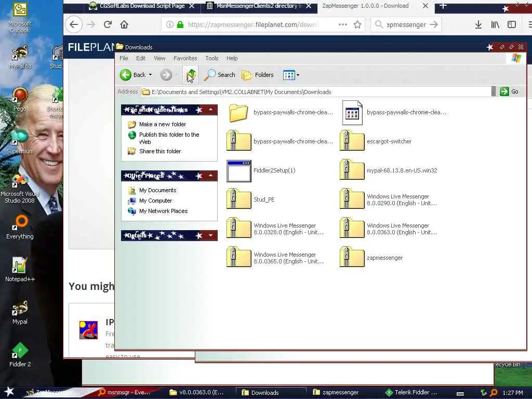532x399 pixels.
Task: Open the Edit menu
Action: [141, 58]
